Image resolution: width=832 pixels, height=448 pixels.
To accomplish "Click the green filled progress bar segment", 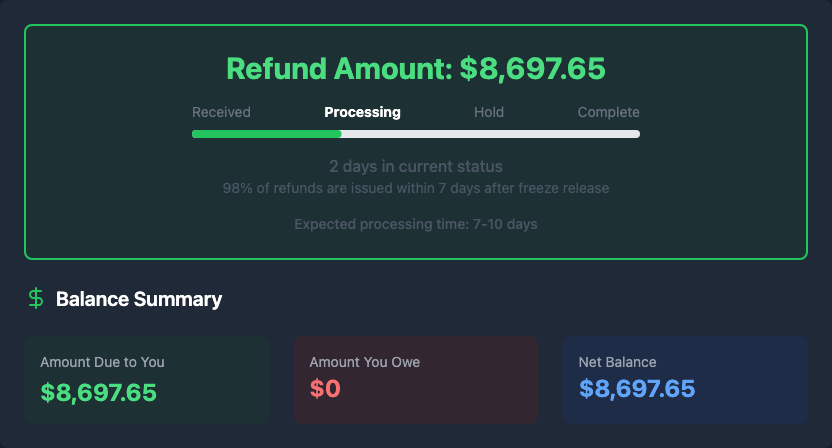I will click(266, 134).
